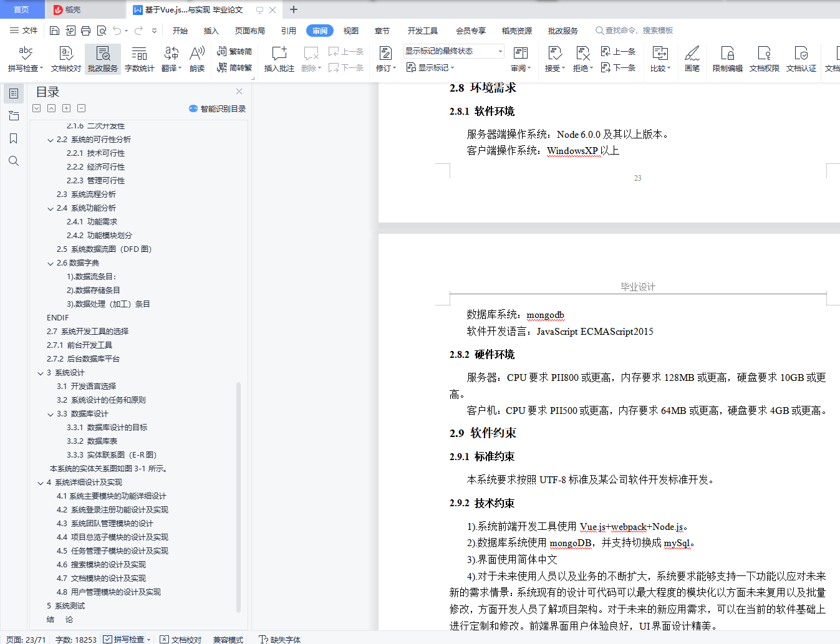Jump to 4.5 任务管理子模块的设计及实现 heading
This screenshot has width=840, height=644.
pyautogui.click(x=112, y=551)
